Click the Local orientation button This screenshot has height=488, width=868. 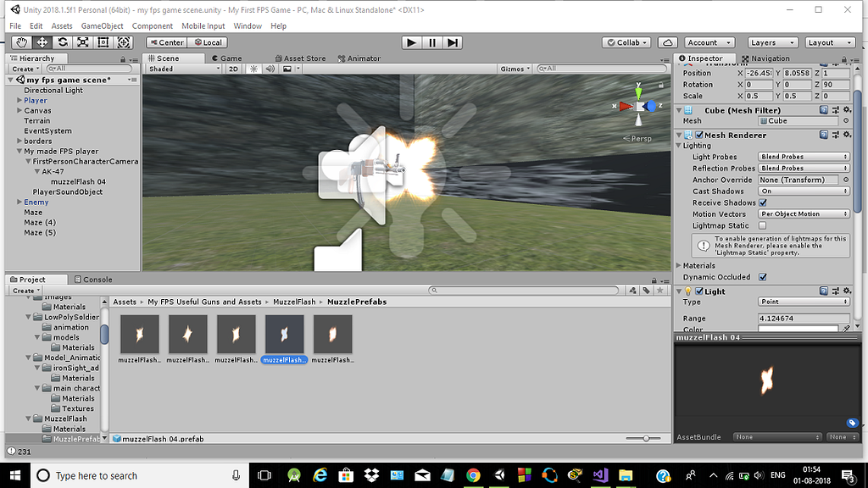208,42
